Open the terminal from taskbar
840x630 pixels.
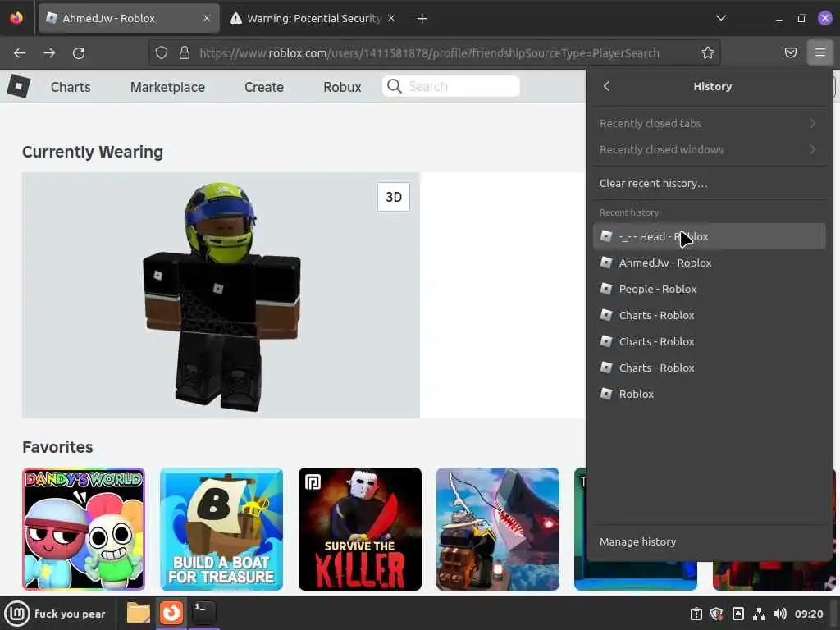pos(203,613)
